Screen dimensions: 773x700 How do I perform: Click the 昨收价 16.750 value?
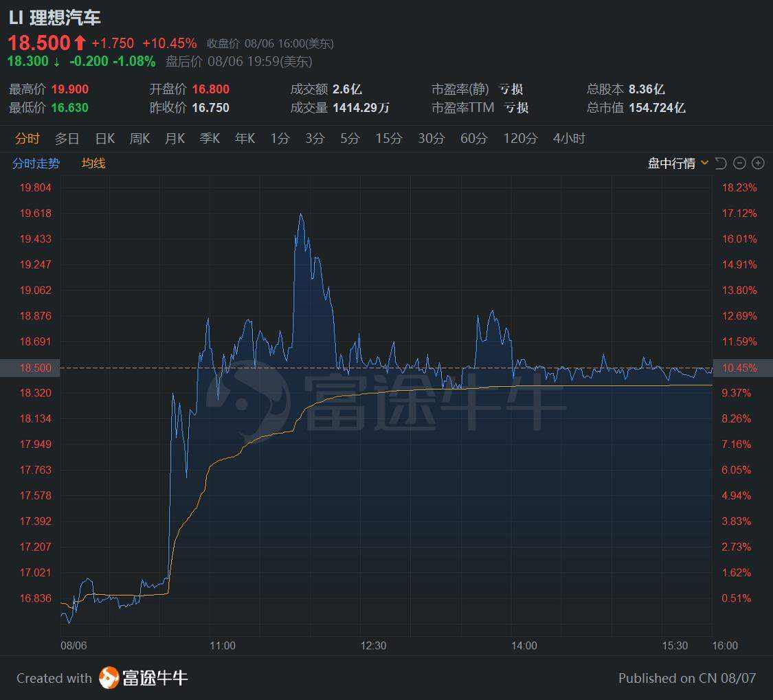click(x=210, y=107)
